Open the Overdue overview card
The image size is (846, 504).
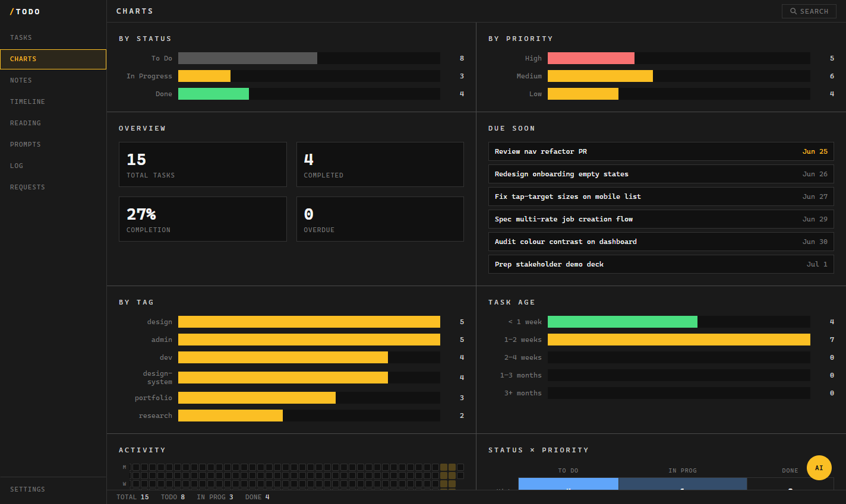380,219
